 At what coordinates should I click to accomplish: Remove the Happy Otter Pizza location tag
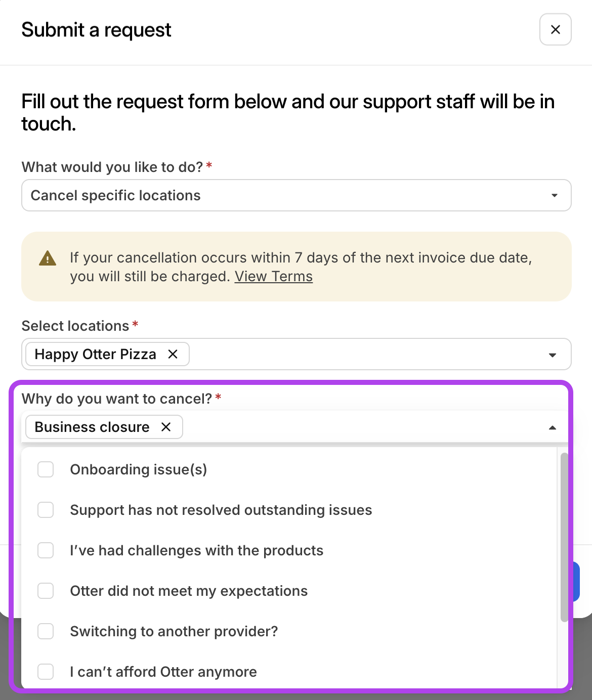(x=173, y=354)
